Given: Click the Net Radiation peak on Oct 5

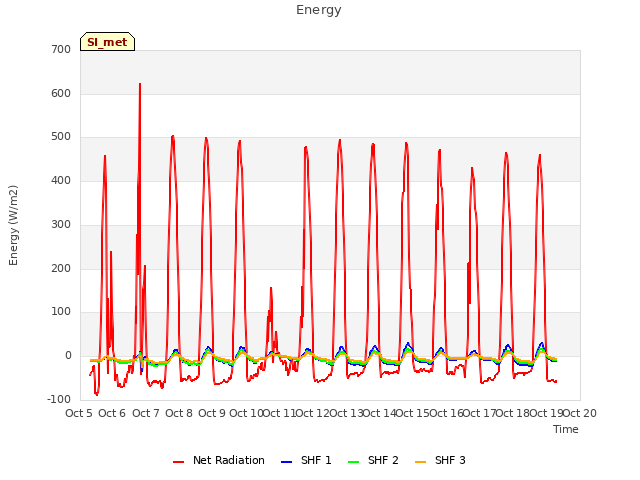Looking at the screenshot, I should point(105,156).
